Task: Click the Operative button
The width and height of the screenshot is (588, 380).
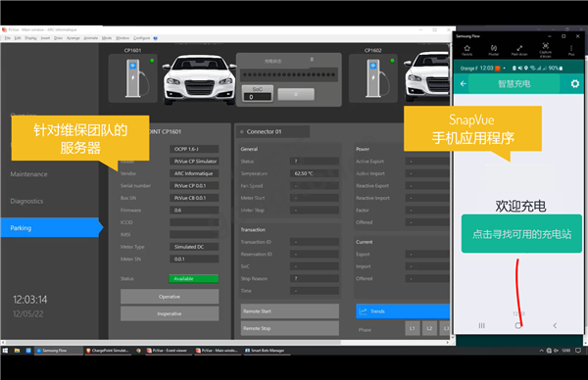Action: 170,297
